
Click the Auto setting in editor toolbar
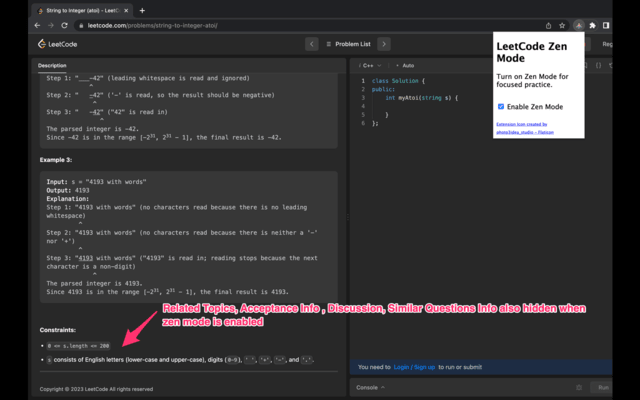coord(406,65)
